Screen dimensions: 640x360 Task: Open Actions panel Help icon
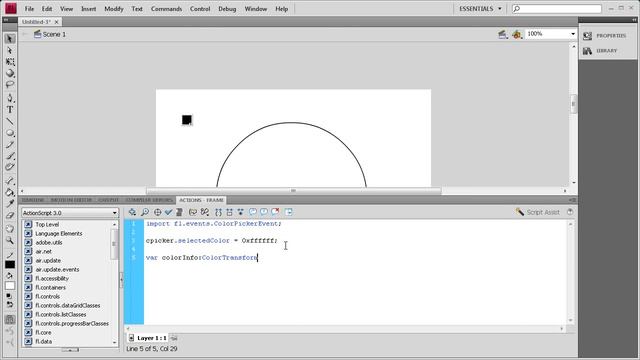tap(570, 212)
